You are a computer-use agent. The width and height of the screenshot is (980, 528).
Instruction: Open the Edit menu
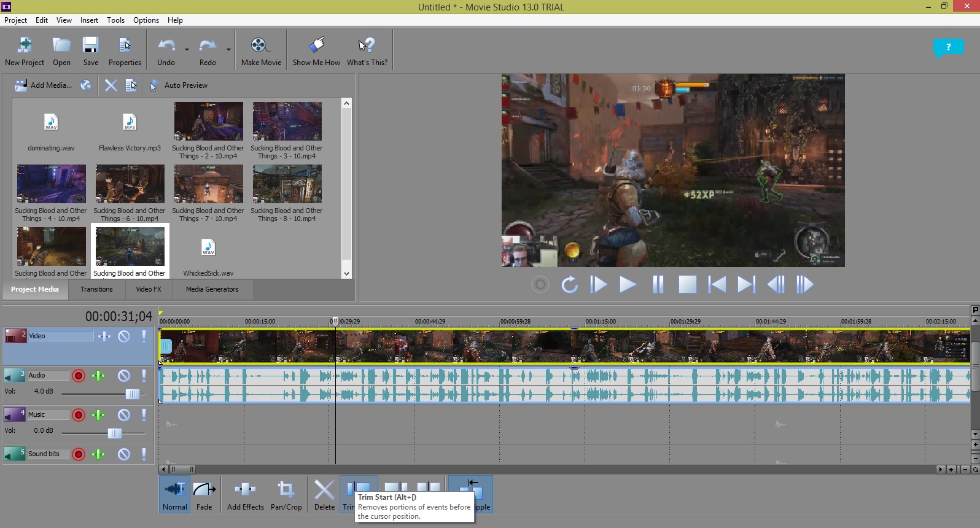pos(42,20)
